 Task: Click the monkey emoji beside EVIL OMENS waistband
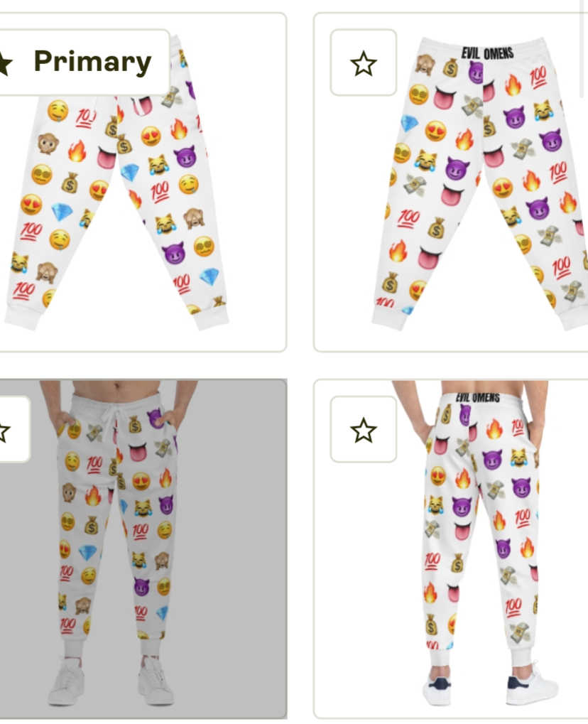[x=424, y=64]
